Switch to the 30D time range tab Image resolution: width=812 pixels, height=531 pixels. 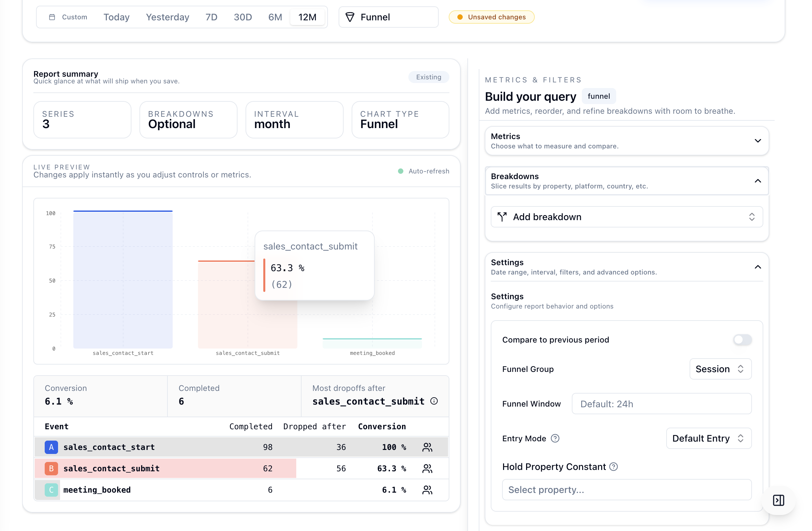click(x=243, y=17)
